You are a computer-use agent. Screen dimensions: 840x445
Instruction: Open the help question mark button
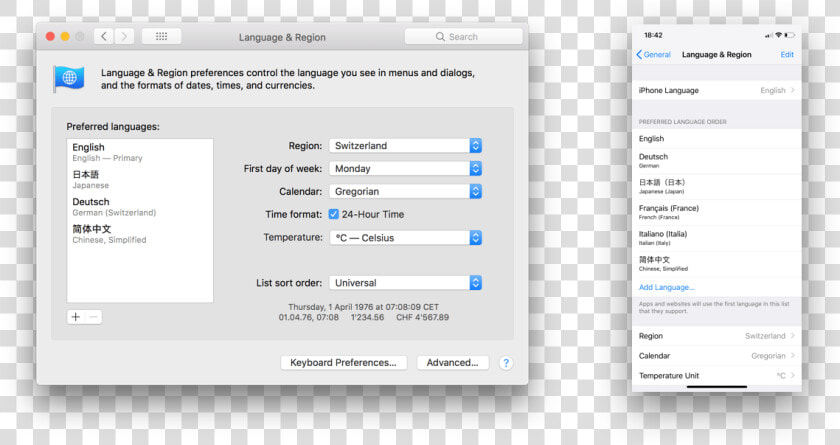pos(506,363)
